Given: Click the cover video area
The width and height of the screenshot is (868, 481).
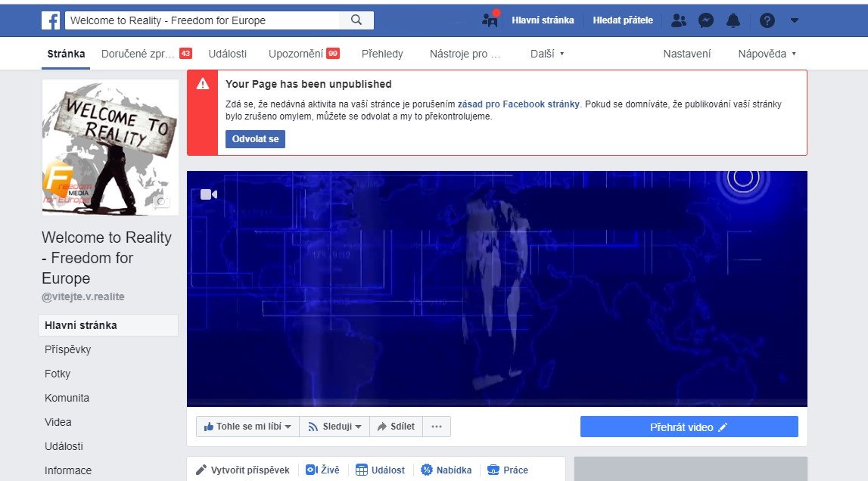Looking at the screenshot, I should coord(497,289).
